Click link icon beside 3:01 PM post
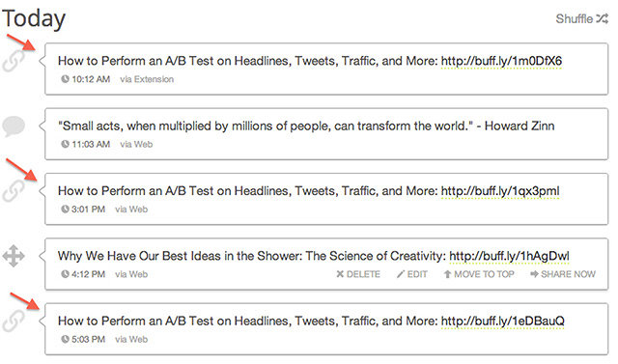Viewport: 618px width, 364px height. (x=14, y=191)
